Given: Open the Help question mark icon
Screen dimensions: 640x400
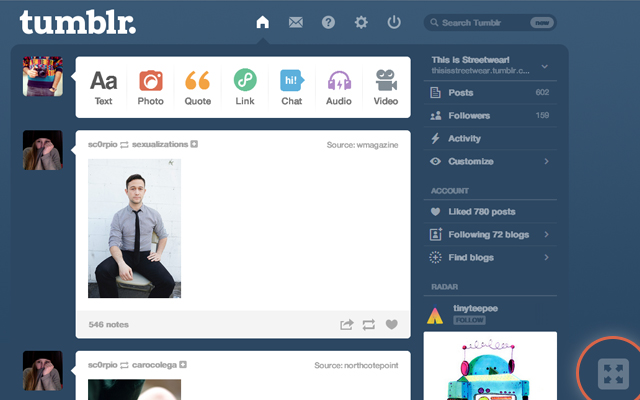Looking at the screenshot, I should click(x=328, y=22).
